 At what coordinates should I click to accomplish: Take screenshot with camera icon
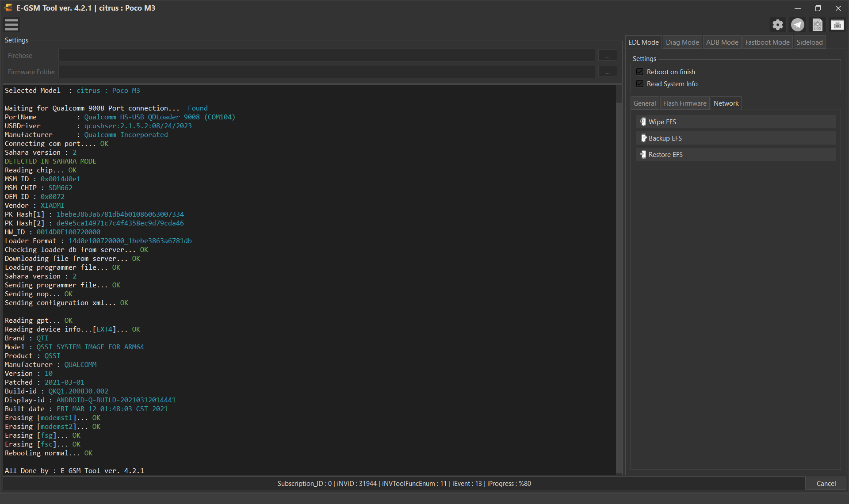tap(837, 25)
